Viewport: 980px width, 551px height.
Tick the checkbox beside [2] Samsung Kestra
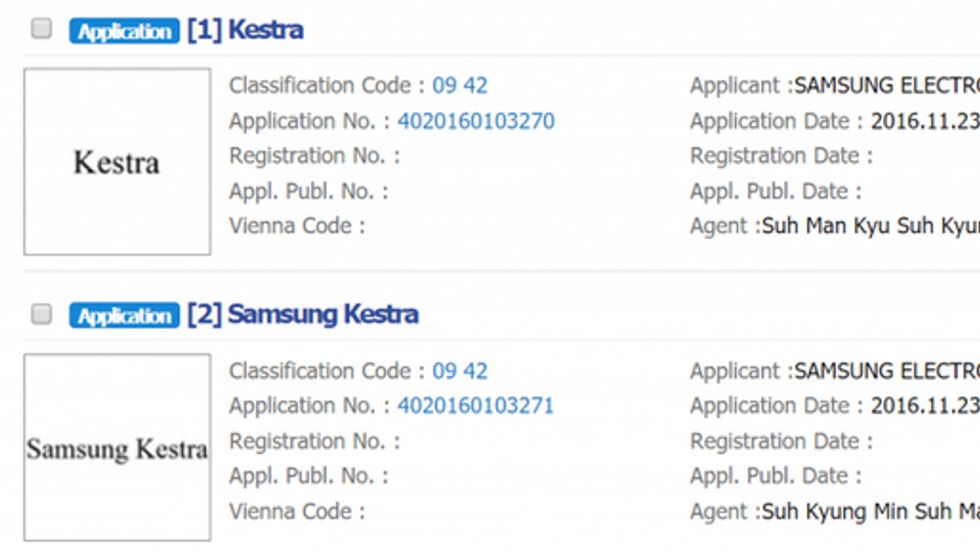pyautogui.click(x=42, y=314)
